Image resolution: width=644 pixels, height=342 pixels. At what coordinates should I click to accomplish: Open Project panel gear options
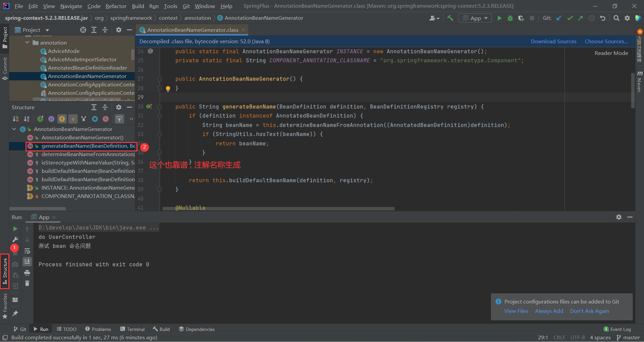tap(119, 30)
